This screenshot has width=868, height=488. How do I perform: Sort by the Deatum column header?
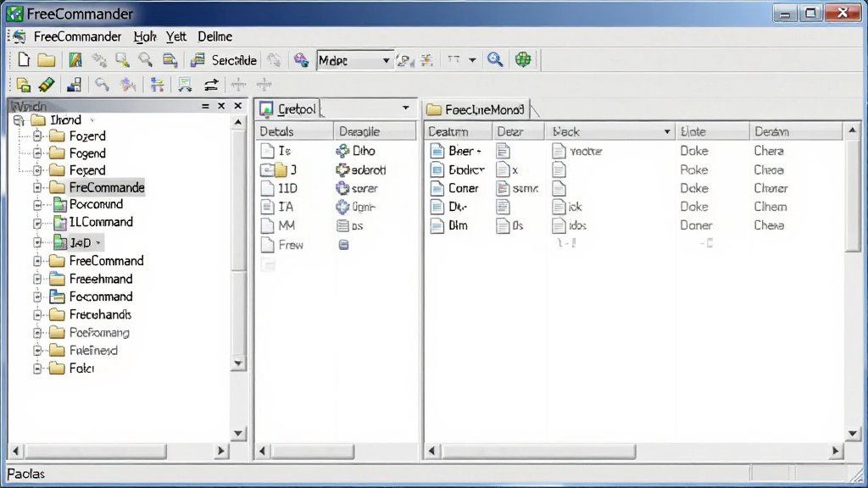459,131
